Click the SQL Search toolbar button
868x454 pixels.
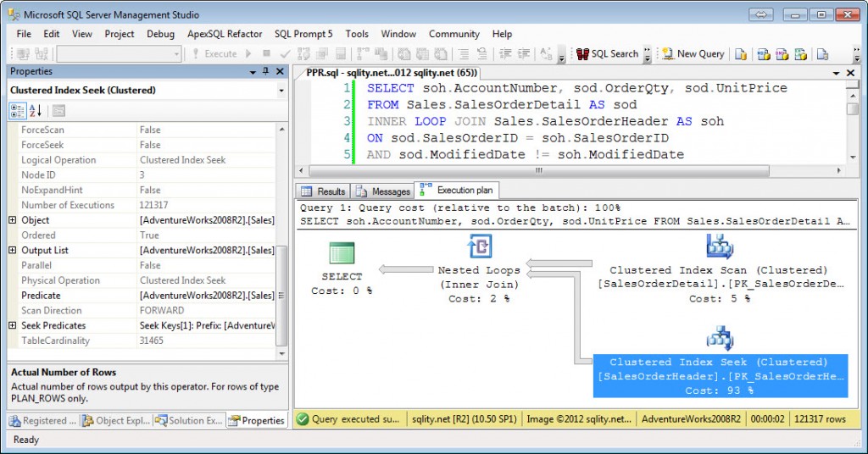[606, 54]
